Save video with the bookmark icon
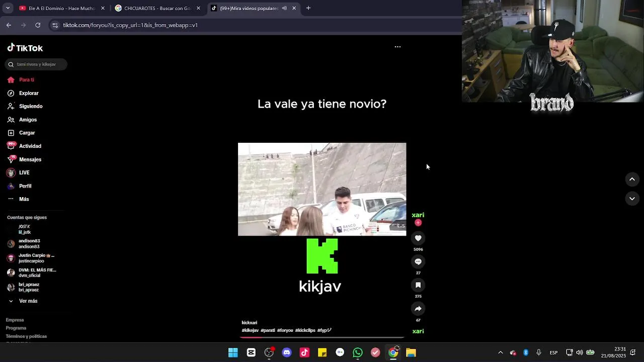Screen dimensions: 644x362 pos(418,285)
